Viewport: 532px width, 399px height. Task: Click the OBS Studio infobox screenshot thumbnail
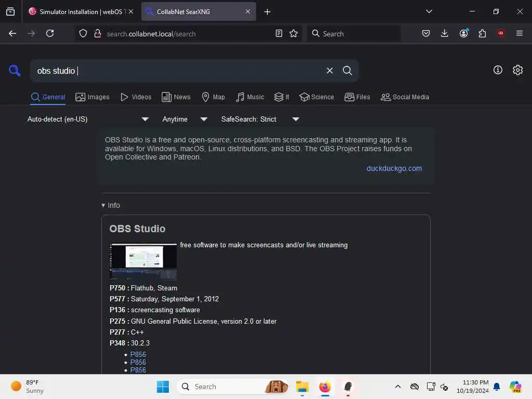coord(143,261)
